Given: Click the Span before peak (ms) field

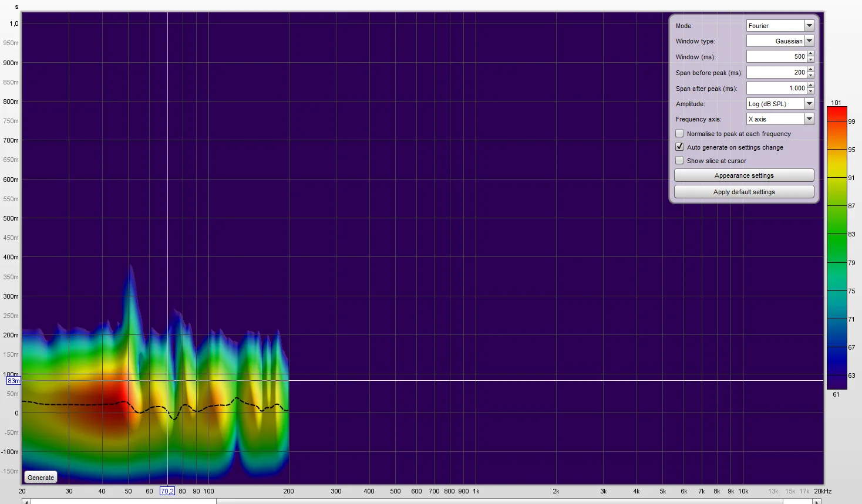Looking at the screenshot, I should [x=776, y=73].
